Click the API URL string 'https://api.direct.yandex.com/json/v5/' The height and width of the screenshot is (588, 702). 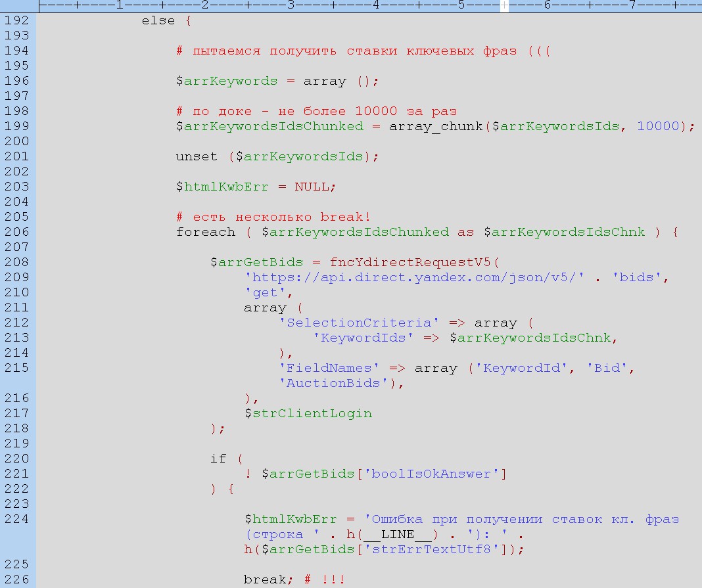point(414,277)
